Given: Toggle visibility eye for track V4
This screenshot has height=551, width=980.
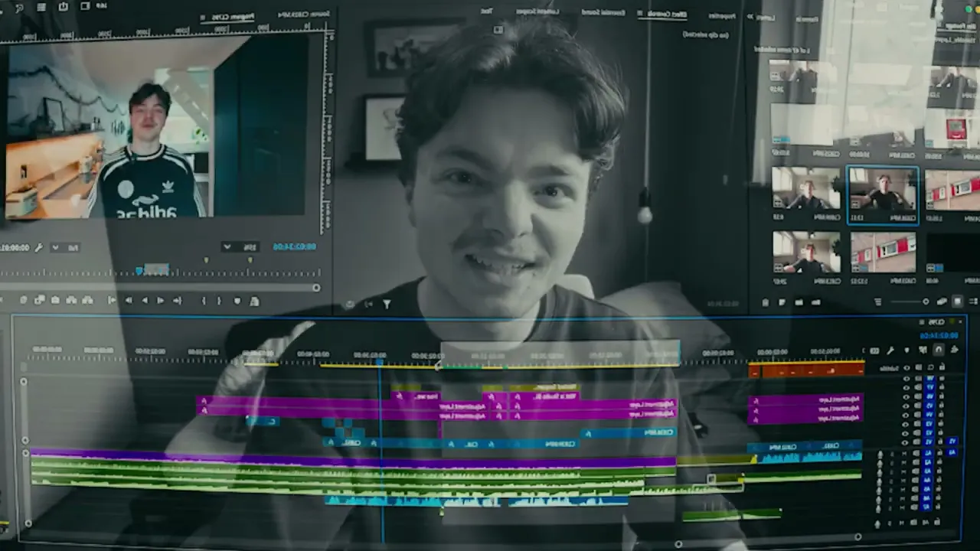Looking at the screenshot, I should coord(907,415).
